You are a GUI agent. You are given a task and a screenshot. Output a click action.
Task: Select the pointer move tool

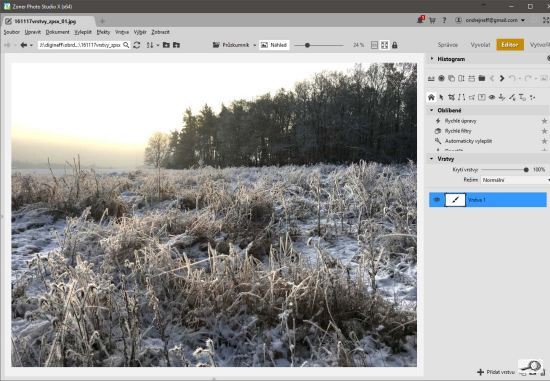[441, 97]
